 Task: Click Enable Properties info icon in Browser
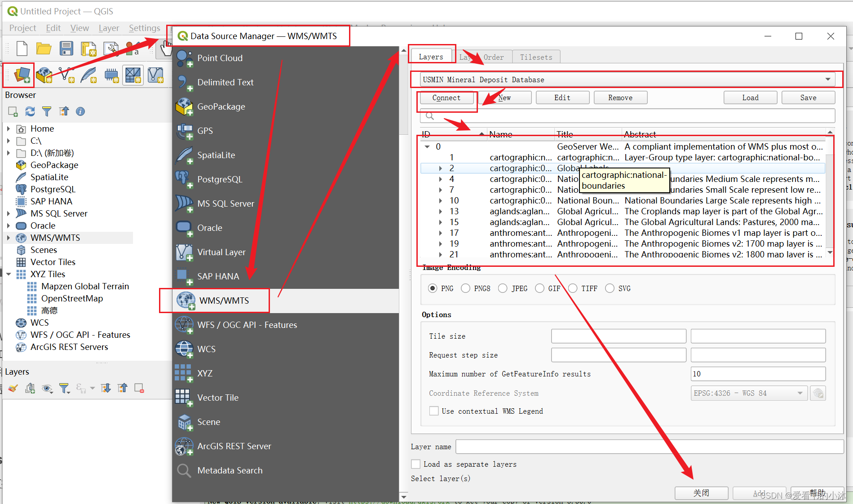80,111
